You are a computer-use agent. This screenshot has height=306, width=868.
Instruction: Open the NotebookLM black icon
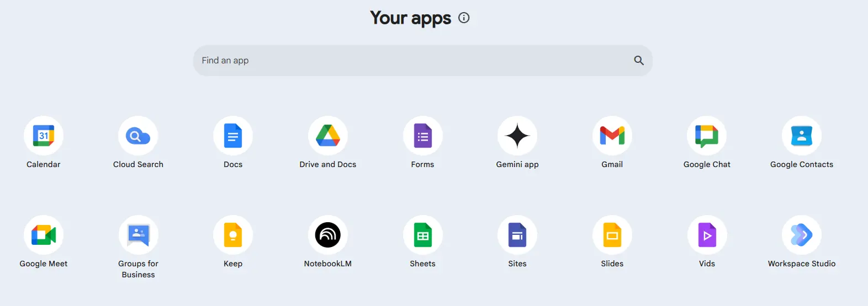click(x=328, y=235)
